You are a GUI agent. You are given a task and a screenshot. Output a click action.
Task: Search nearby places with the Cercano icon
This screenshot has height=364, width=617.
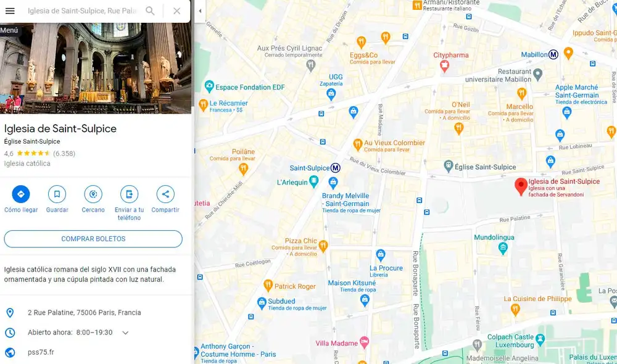(93, 195)
